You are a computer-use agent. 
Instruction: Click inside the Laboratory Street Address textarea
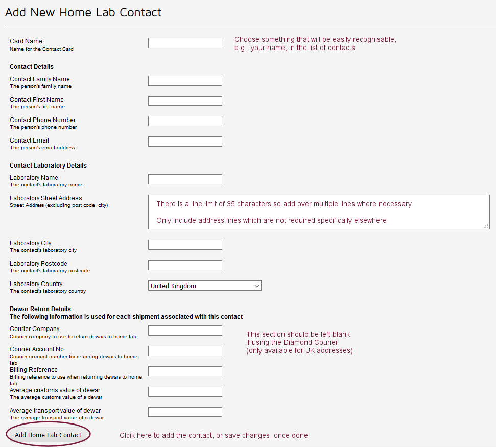(319, 211)
